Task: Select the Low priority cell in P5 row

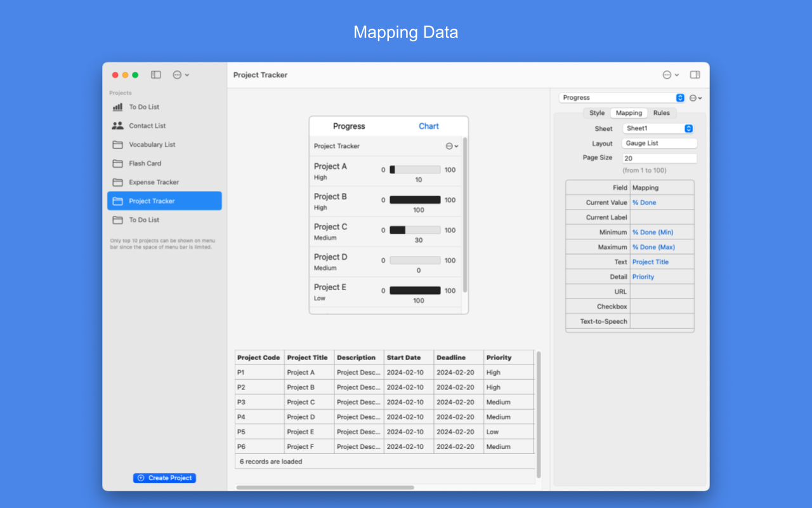Action: [509, 432]
